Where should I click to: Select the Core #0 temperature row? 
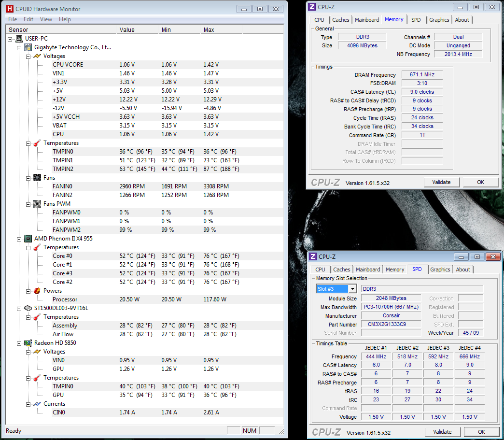coord(168,255)
